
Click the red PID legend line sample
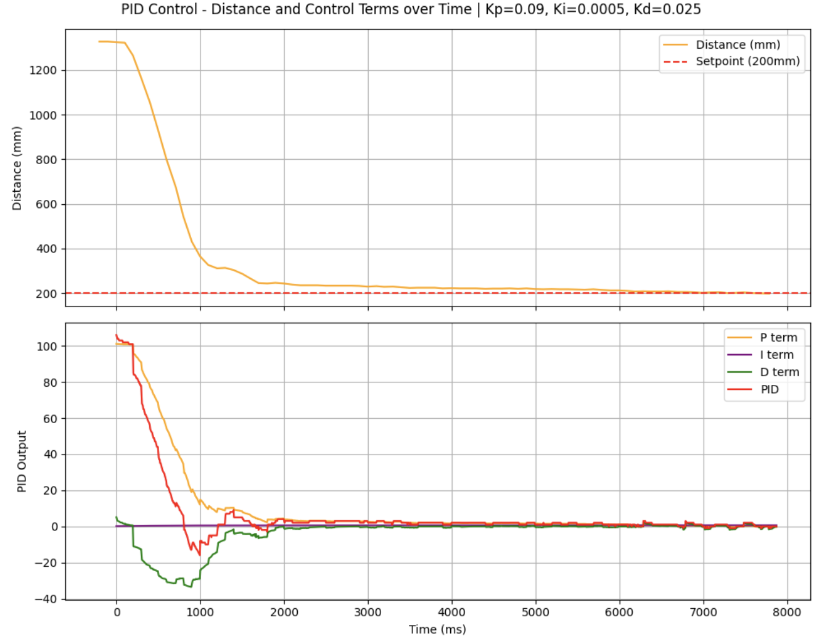click(739, 389)
